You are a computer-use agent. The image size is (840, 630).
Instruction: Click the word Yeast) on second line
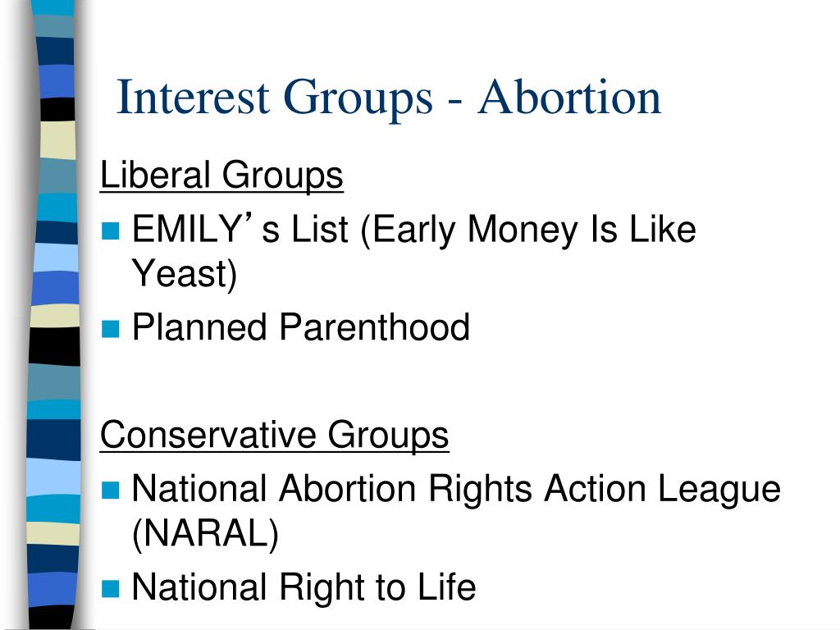point(184,274)
